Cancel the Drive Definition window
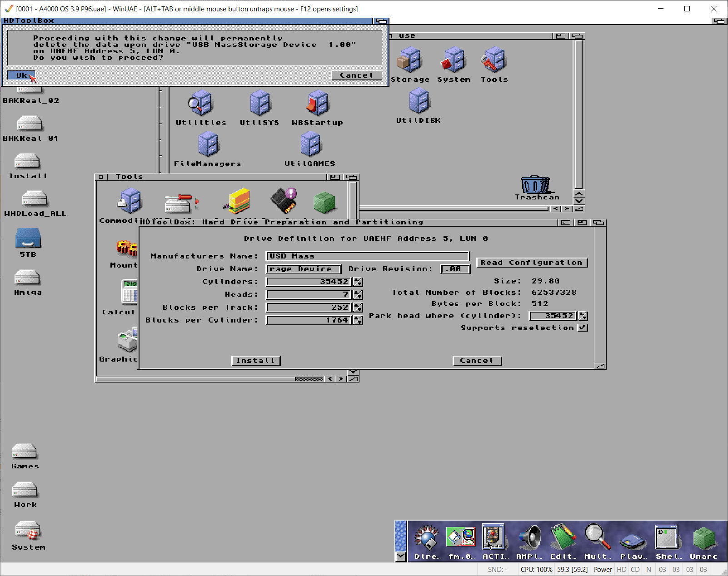The width and height of the screenshot is (728, 576). coord(477,361)
